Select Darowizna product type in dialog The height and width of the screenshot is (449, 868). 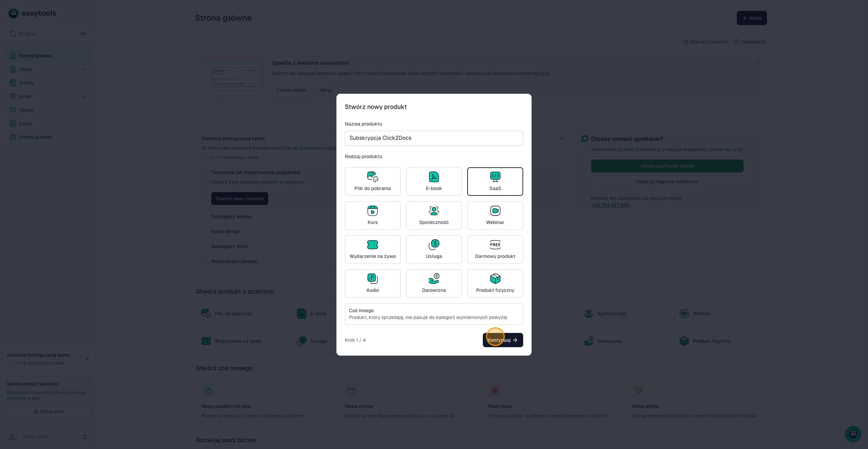click(x=434, y=283)
